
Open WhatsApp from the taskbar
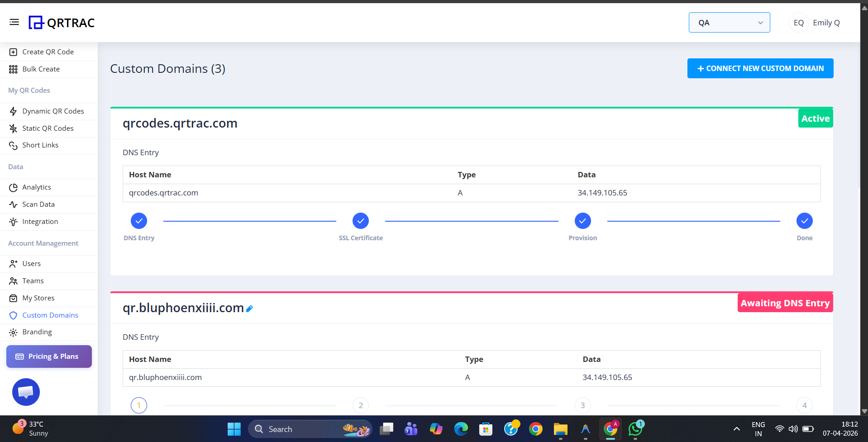click(x=635, y=429)
